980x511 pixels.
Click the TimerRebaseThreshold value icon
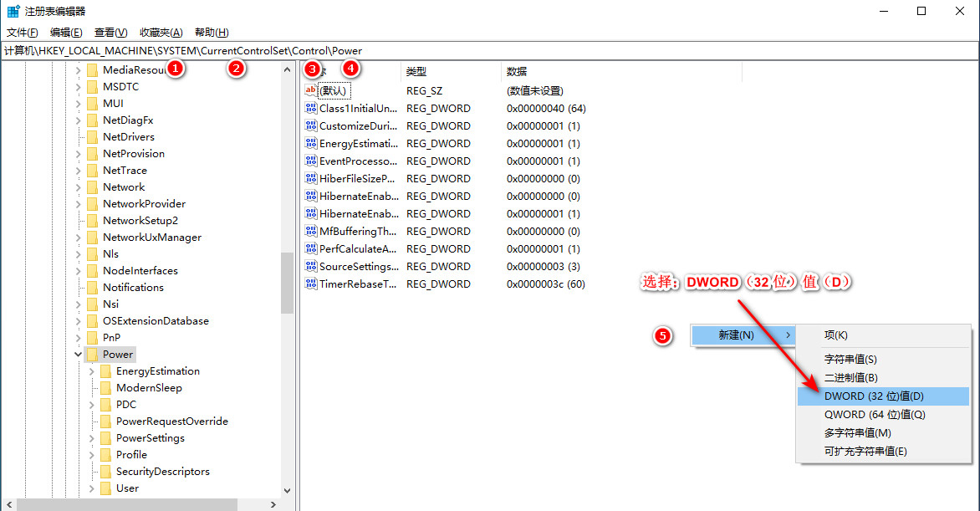tap(311, 284)
